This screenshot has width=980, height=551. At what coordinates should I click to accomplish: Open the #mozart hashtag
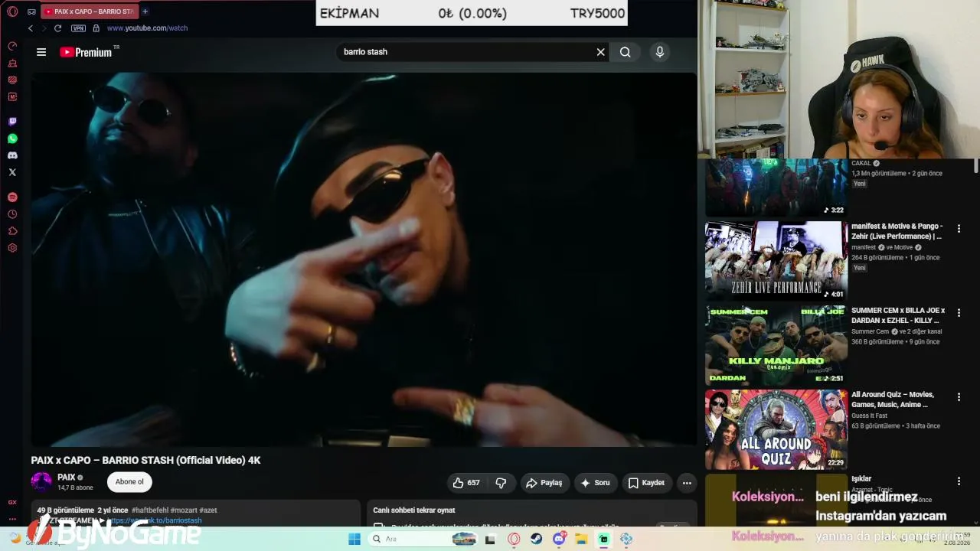coord(183,510)
